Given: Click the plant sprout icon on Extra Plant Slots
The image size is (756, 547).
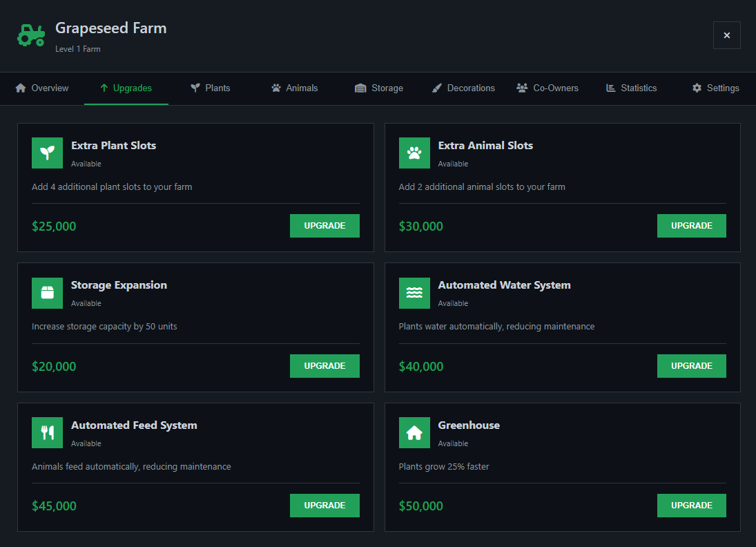Looking at the screenshot, I should (47, 153).
